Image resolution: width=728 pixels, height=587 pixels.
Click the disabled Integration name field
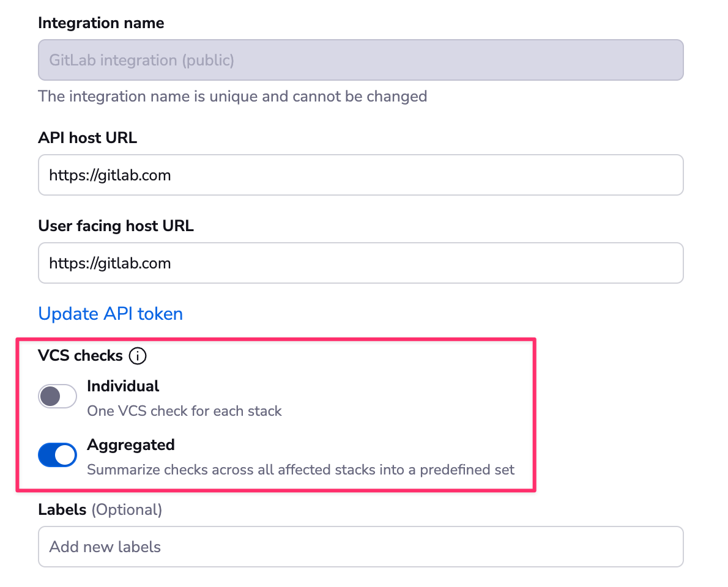(360, 60)
